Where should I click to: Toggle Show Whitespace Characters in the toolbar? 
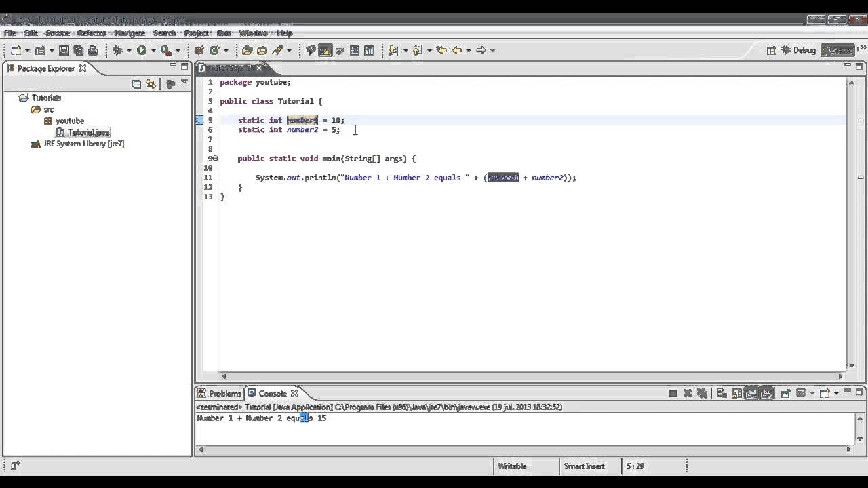[x=370, y=50]
